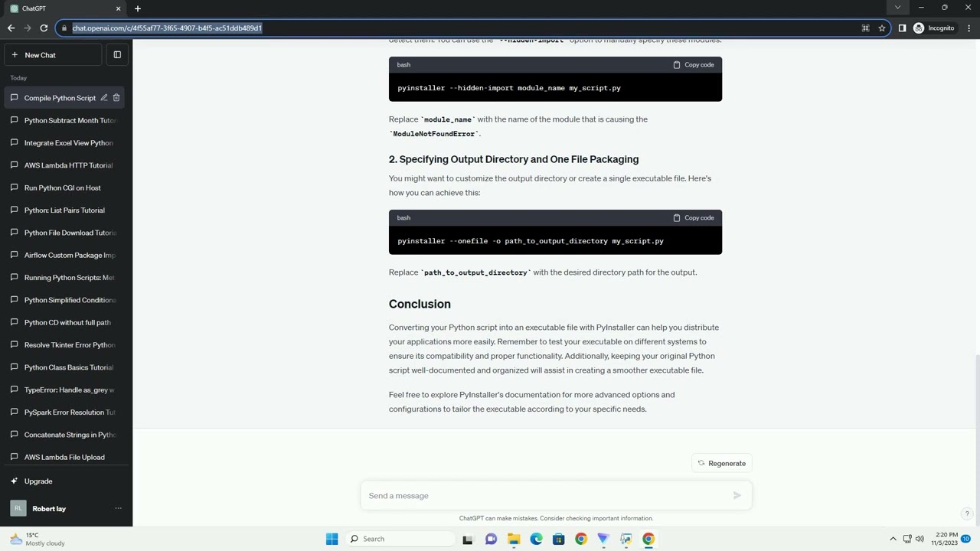Open the volume control in system tray
The width and height of the screenshot is (980, 551).
click(920, 539)
